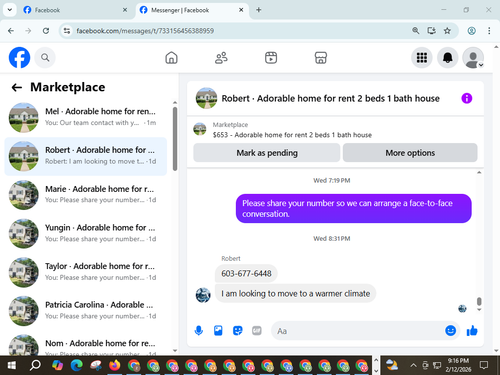Expand the tab search dropdown chevron
The image size is (500, 375).
10,10
